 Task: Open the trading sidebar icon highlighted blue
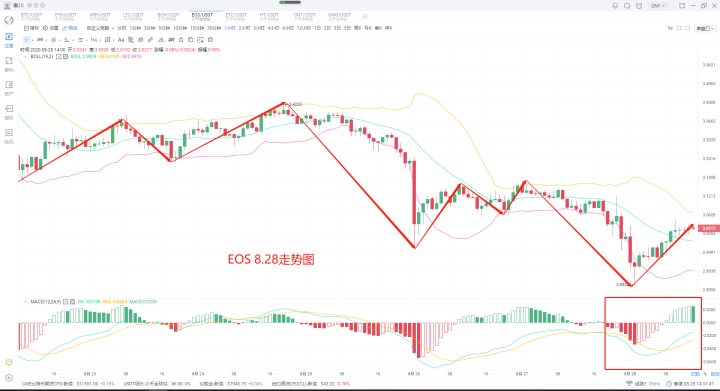point(9,39)
